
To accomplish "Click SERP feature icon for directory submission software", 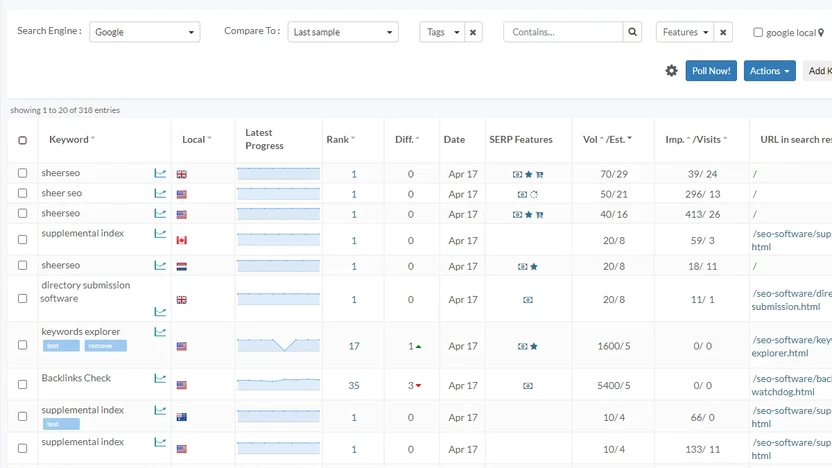I will pos(527,300).
